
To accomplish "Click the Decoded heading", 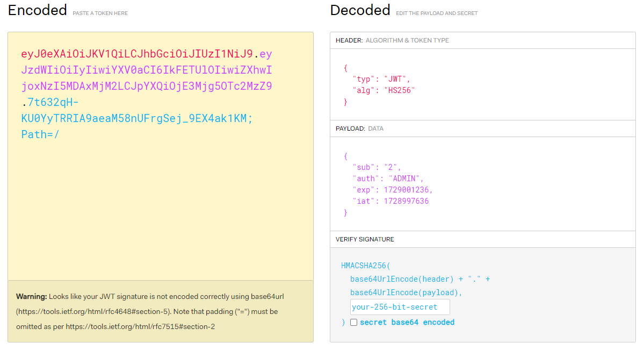I will click(x=360, y=10).
